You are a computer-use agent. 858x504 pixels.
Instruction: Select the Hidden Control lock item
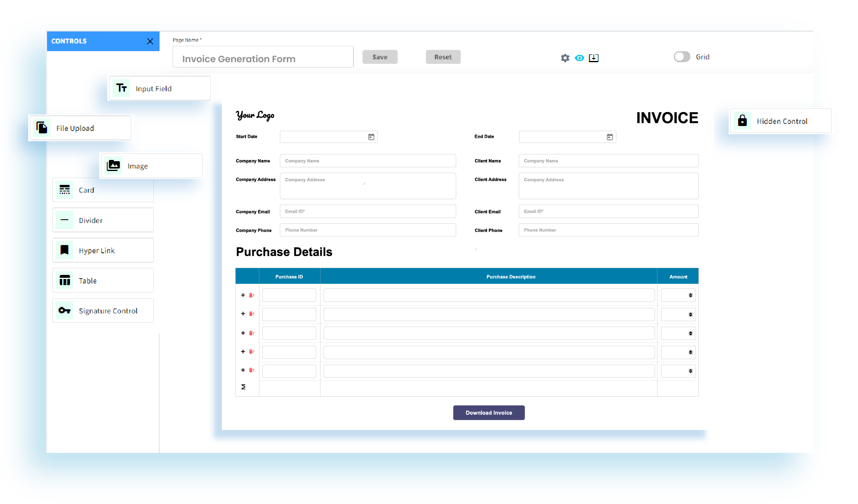781,121
